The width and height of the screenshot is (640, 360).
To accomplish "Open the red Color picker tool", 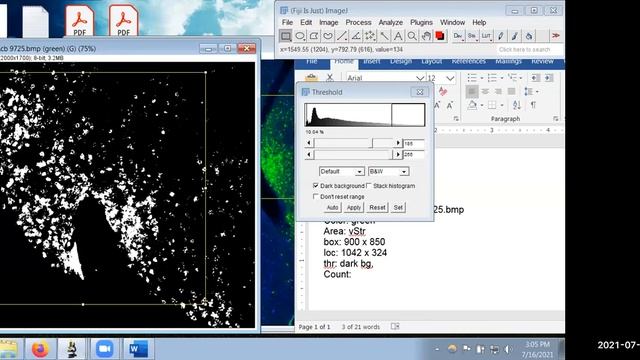I will pyautogui.click(x=440, y=36).
